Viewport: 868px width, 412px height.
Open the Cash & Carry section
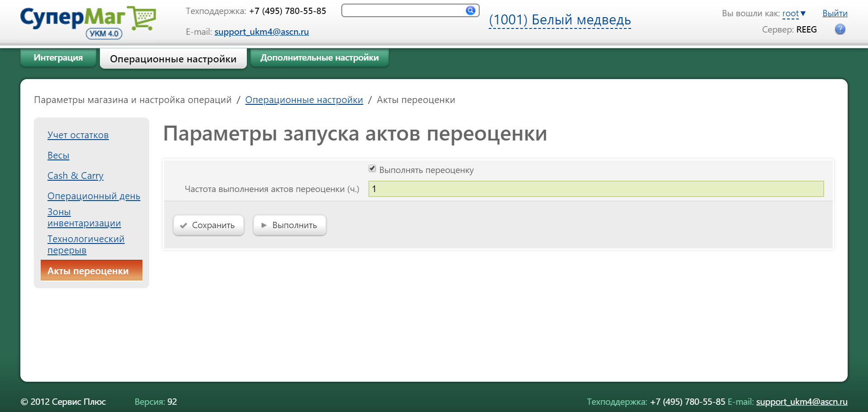pyautogui.click(x=75, y=176)
